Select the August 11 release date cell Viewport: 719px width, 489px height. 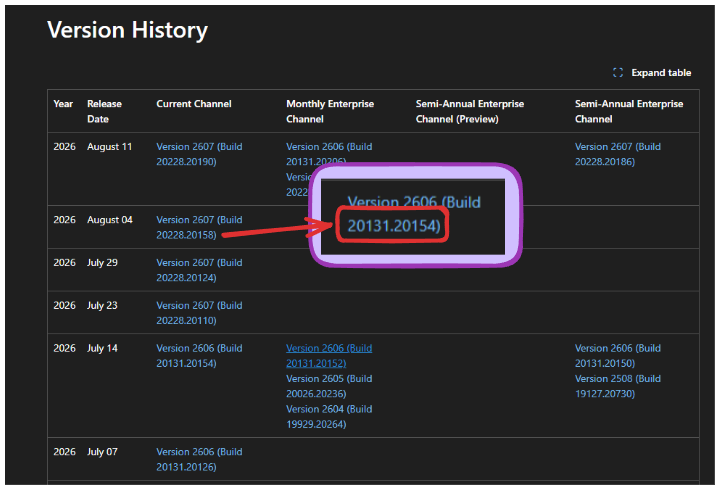[110, 147]
